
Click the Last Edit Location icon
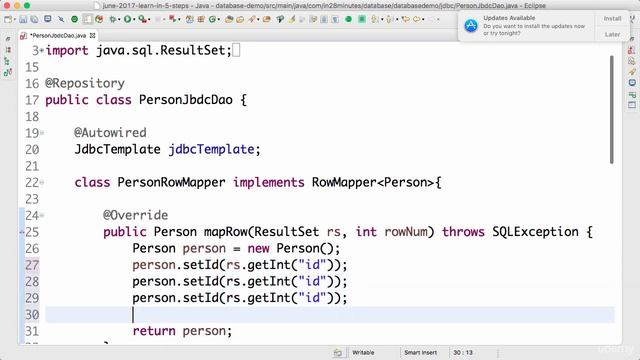tap(405, 19)
